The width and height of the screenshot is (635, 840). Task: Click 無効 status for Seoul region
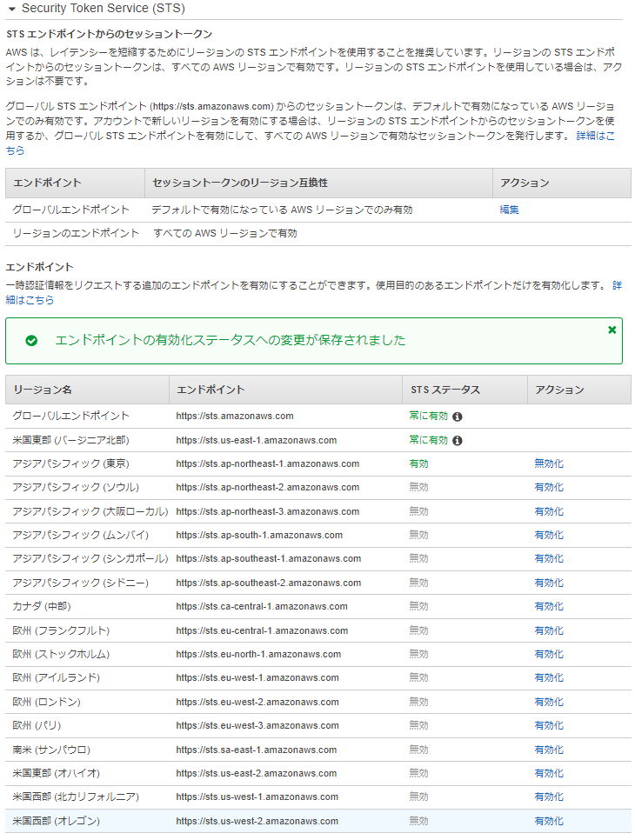click(x=418, y=488)
